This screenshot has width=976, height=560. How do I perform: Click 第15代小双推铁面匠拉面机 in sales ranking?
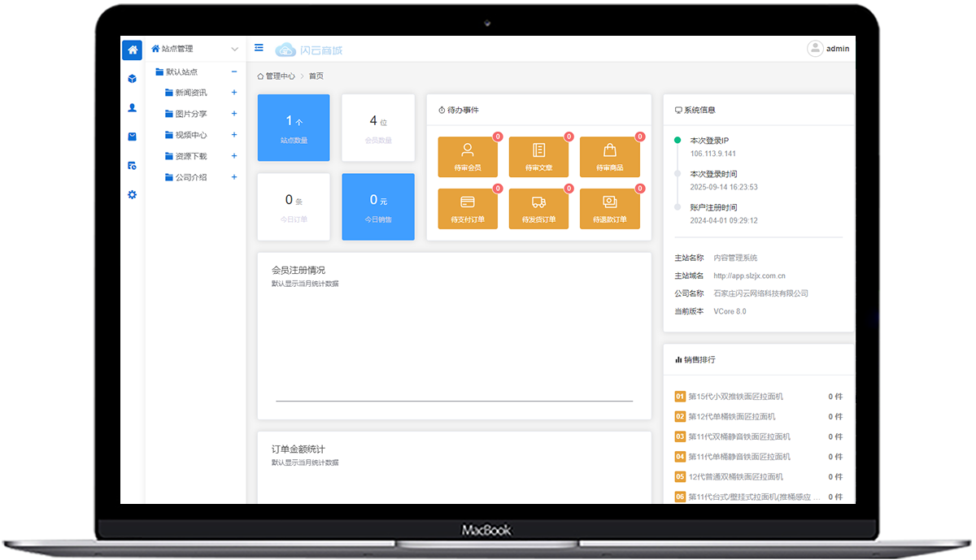[735, 397]
